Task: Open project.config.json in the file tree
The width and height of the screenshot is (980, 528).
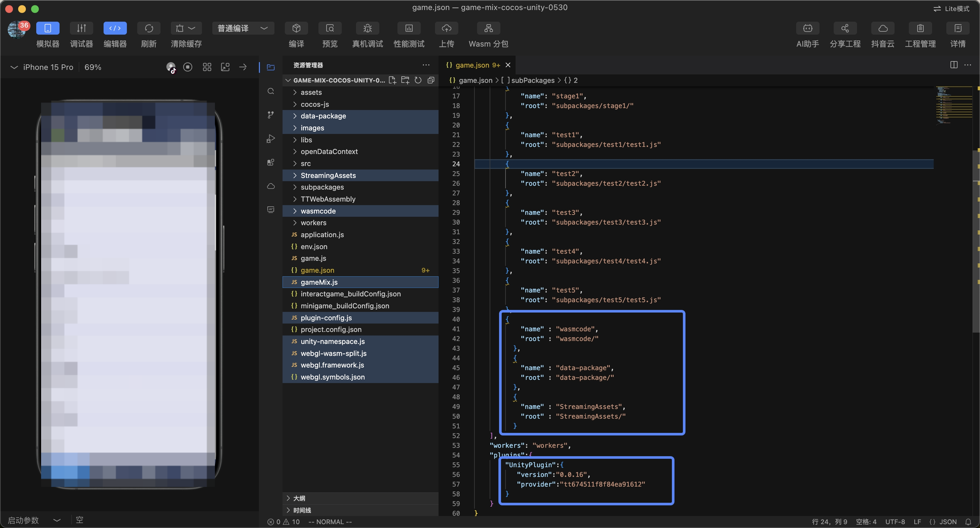Action: (330, 329)
